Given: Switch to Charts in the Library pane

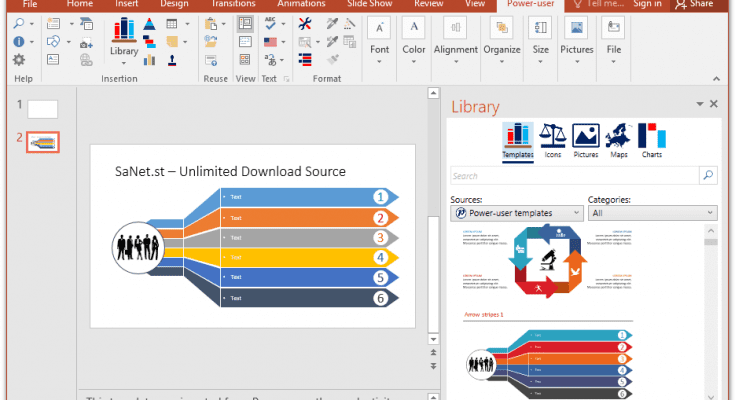Looking at the screenshot, I should pos(651,141).
